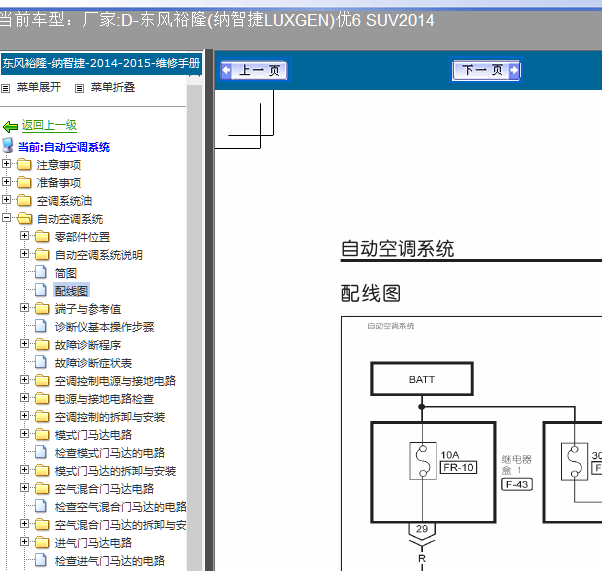Click the 诊断仪基本操作步骤 page icon
This screenshot has height=571, width=602.
click(x=41, y=326)
